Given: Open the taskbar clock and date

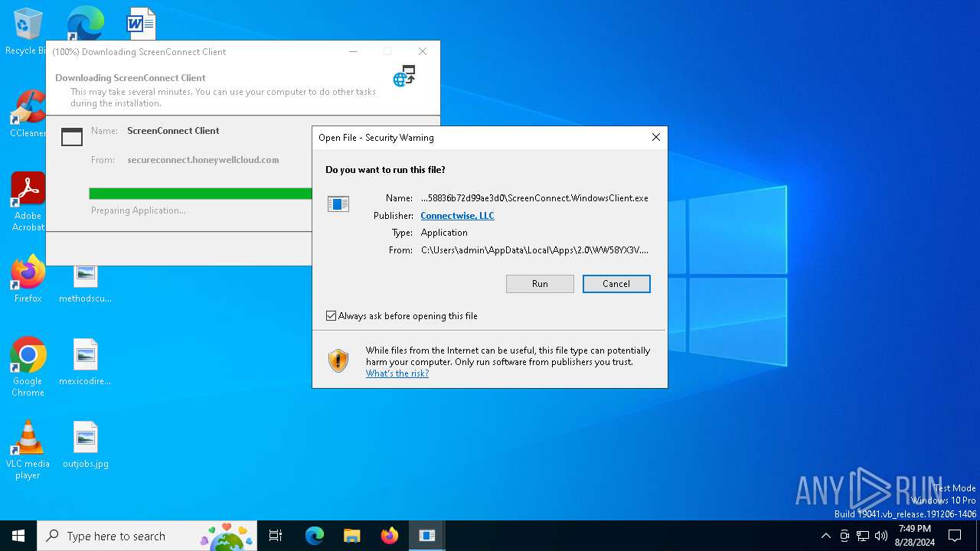Looking at the screenshot, I should click(915, 536).
